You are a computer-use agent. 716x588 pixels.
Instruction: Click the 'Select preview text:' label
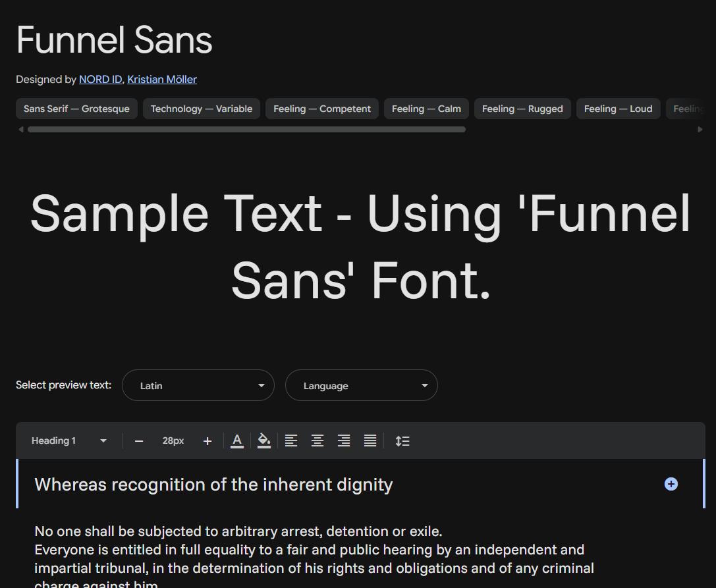pos(63,385)
